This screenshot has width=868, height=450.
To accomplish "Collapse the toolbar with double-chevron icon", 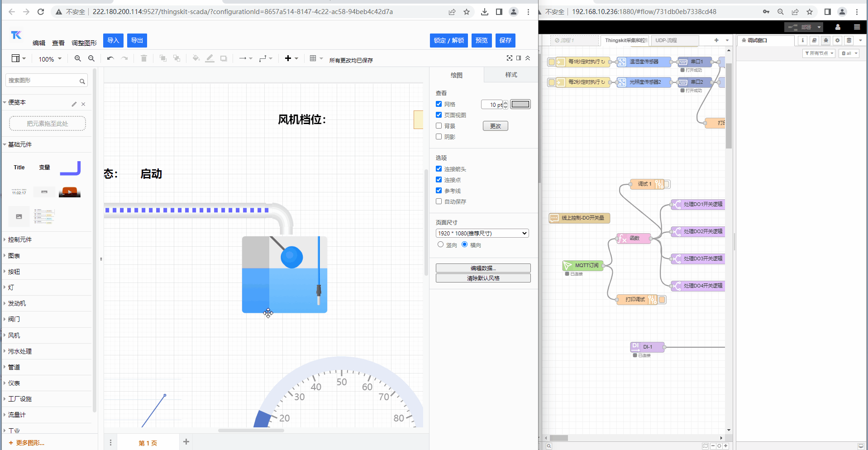I will 528,58.
